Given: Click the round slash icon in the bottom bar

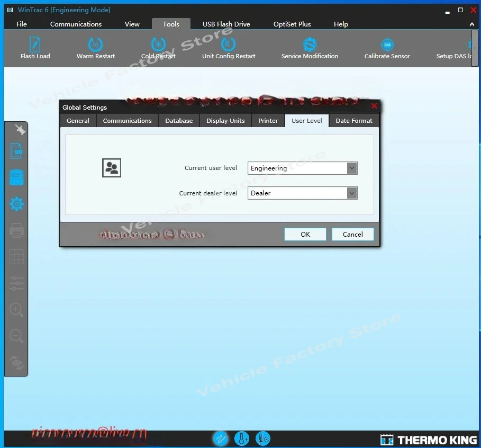Looking at the screenshot, I should 221,438.
